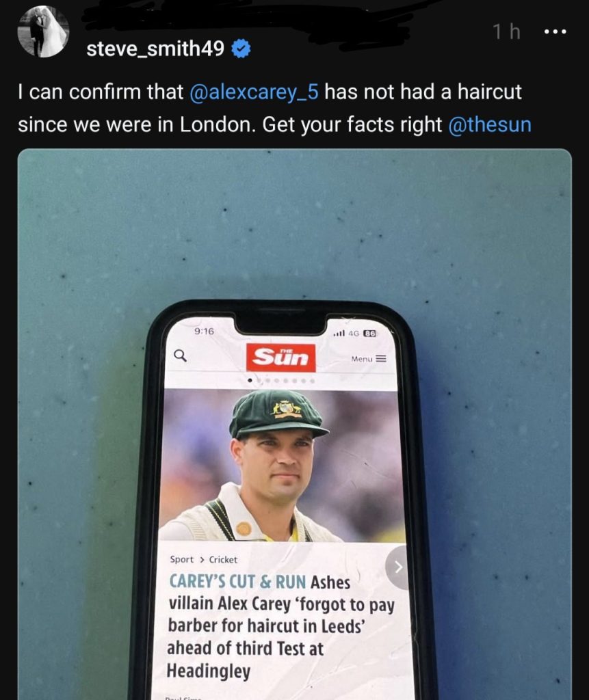Screen dimensions: 589x700
Task: Tap the search magnifier on phone screen
Action: pos(180,355)
